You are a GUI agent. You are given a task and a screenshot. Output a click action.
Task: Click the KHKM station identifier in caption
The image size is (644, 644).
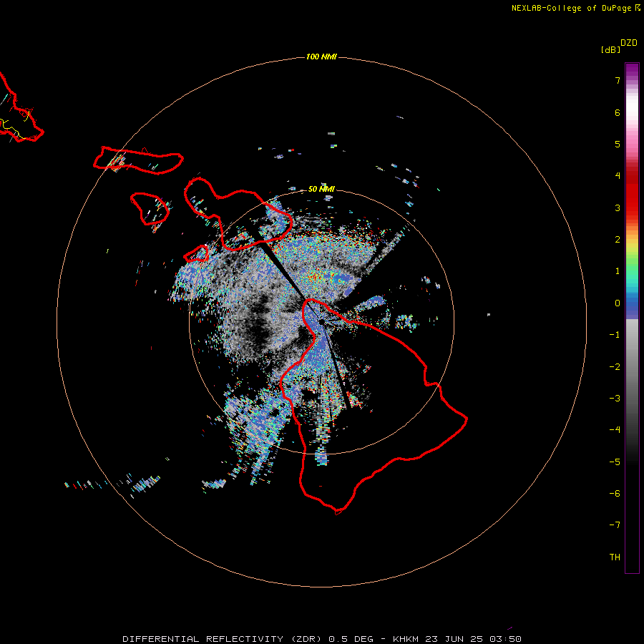point(406,639)
